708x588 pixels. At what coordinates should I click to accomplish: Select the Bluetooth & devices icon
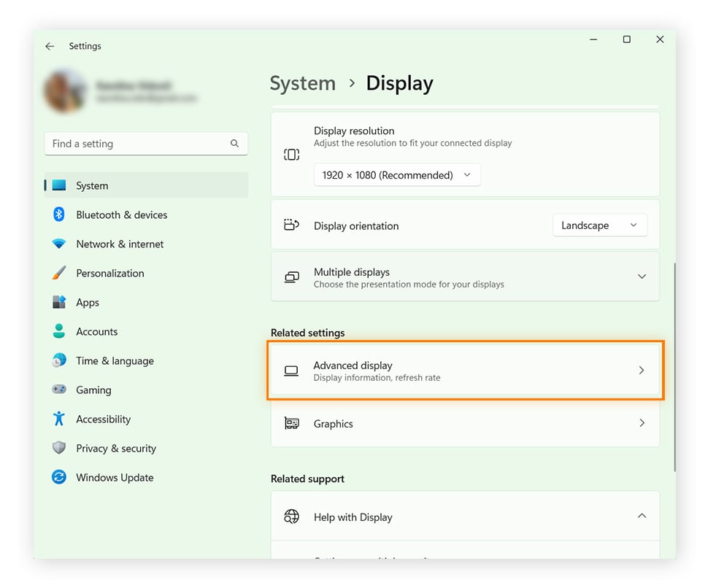tap(58, 214)
